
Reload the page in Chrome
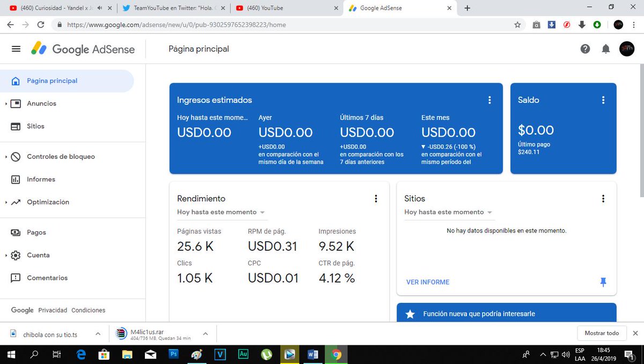[x=41, y=25]
